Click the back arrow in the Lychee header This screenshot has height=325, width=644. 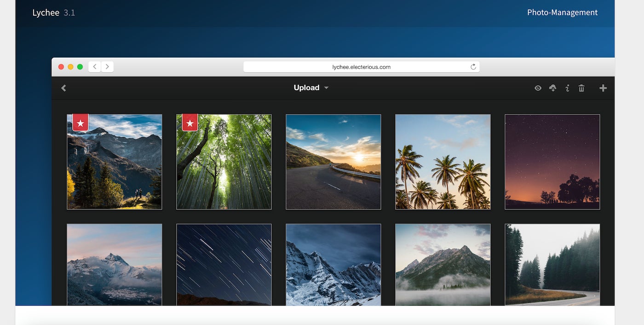(63, 88)
